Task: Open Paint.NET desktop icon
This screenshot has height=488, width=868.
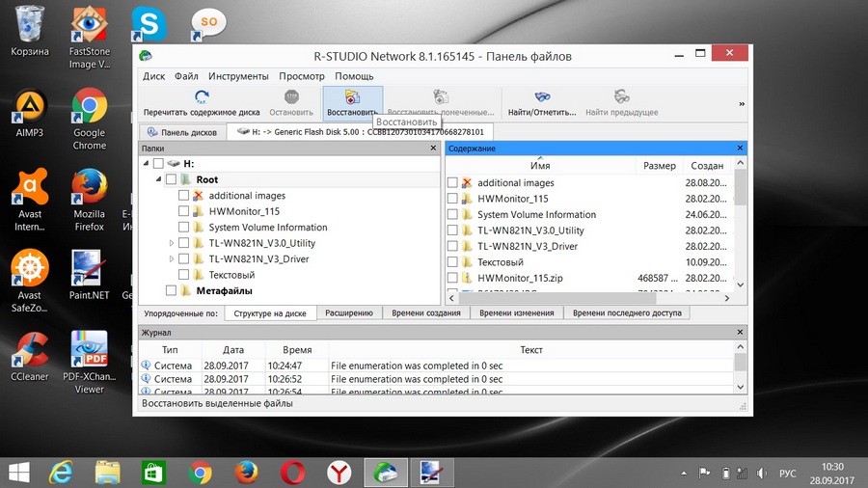Action: 89,275
